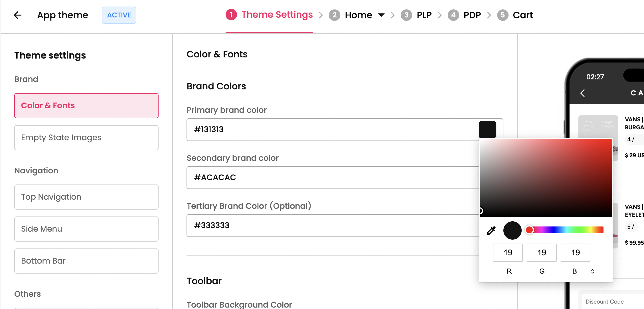Toggle the RGB color format switcher

coord(592,271)
